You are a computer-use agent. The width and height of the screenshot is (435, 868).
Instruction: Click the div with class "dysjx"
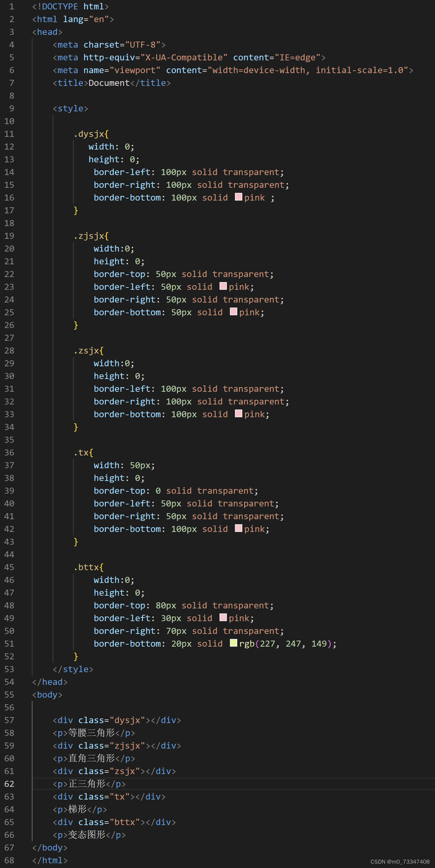coord(117,720)
